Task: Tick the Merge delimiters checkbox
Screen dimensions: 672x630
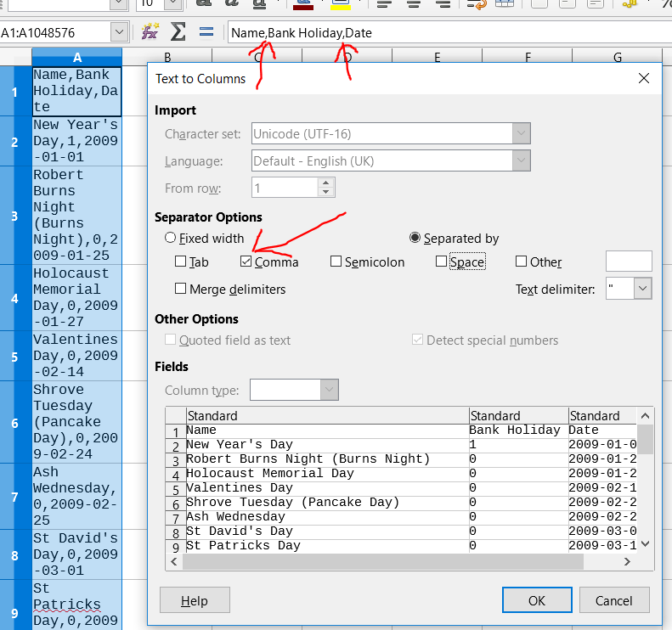Action: (x=180, y=289)
